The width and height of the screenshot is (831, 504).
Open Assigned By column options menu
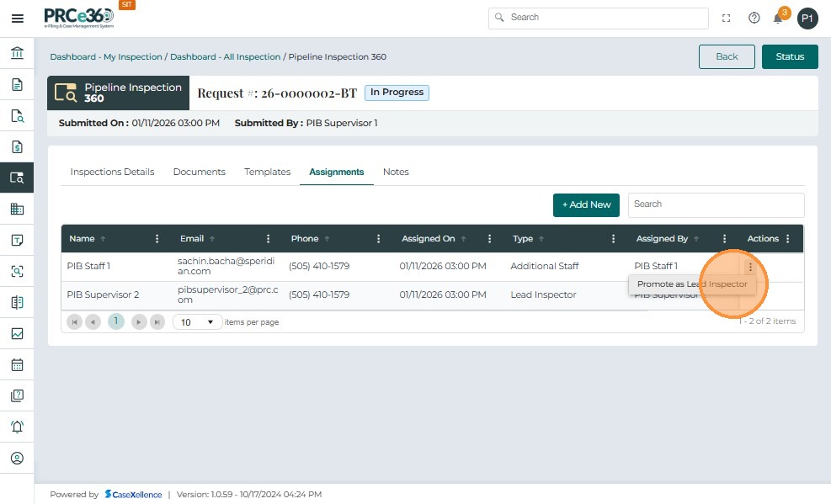tap(724, 239)
